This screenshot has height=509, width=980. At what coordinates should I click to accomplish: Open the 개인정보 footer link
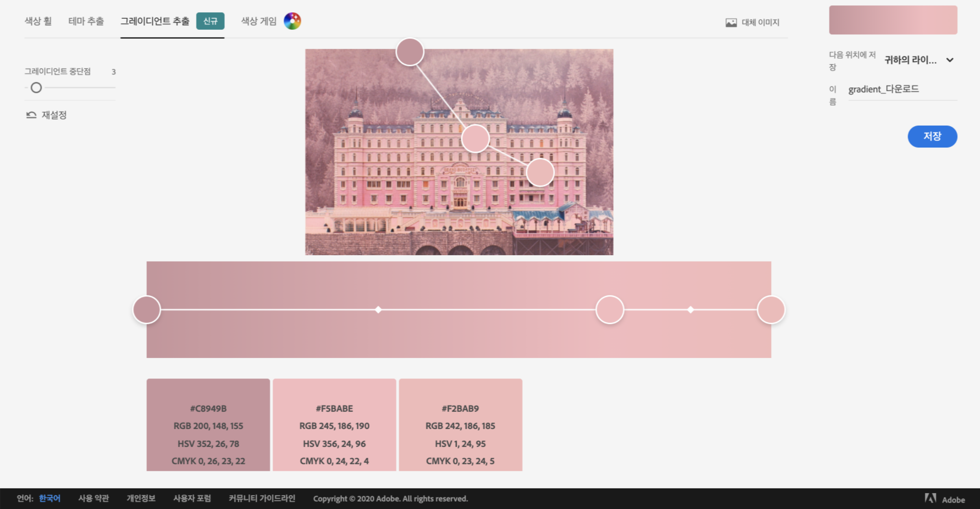tap(141, 498)
